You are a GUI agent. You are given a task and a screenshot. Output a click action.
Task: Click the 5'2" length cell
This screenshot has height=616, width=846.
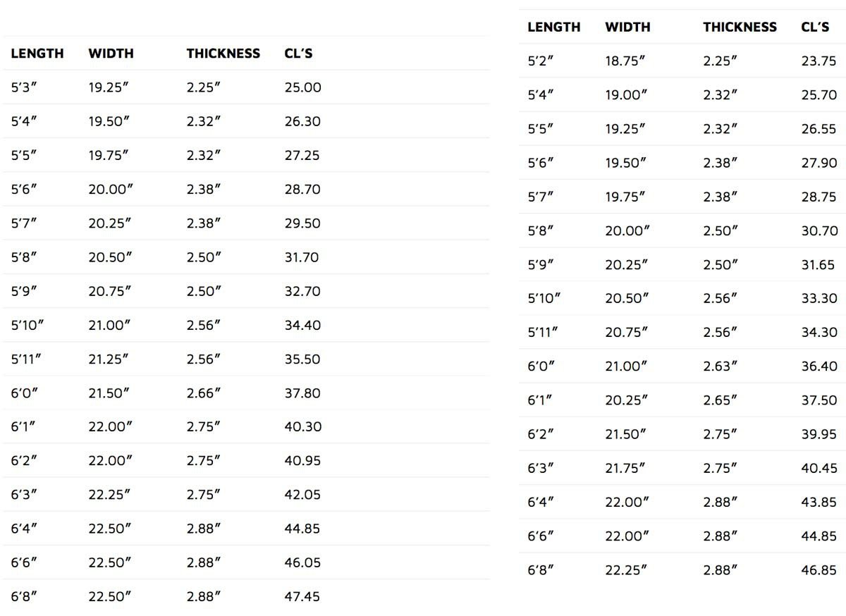coord(540,61)
